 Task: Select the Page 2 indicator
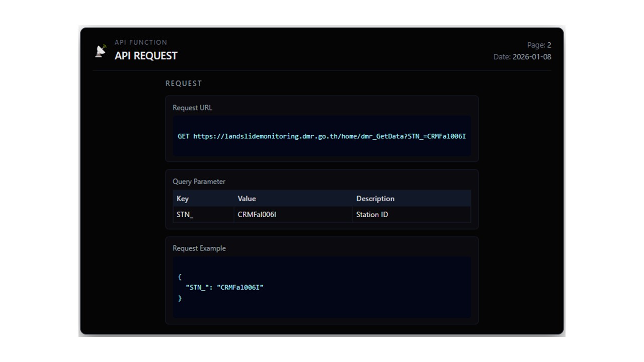tap(539, 45)
